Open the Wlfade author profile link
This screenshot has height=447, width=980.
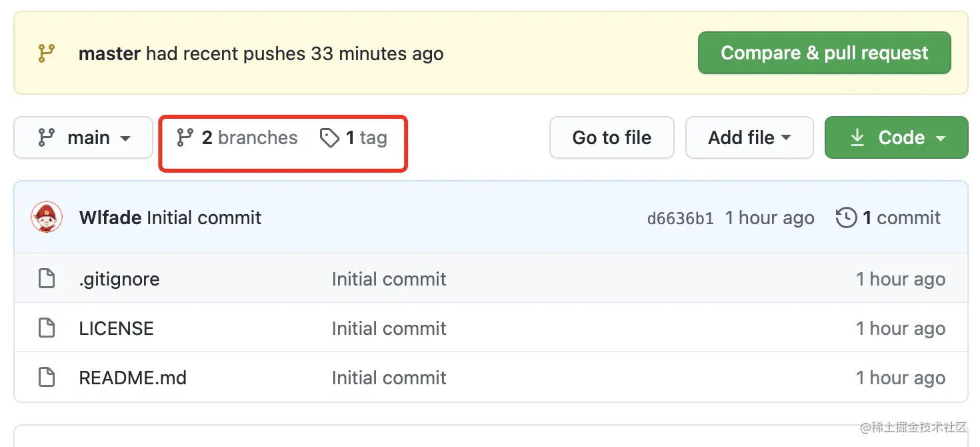[110, 218]
